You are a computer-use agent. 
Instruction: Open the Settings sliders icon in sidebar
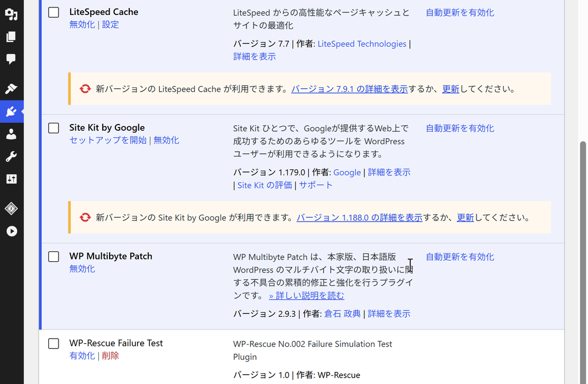coord(11,179)
